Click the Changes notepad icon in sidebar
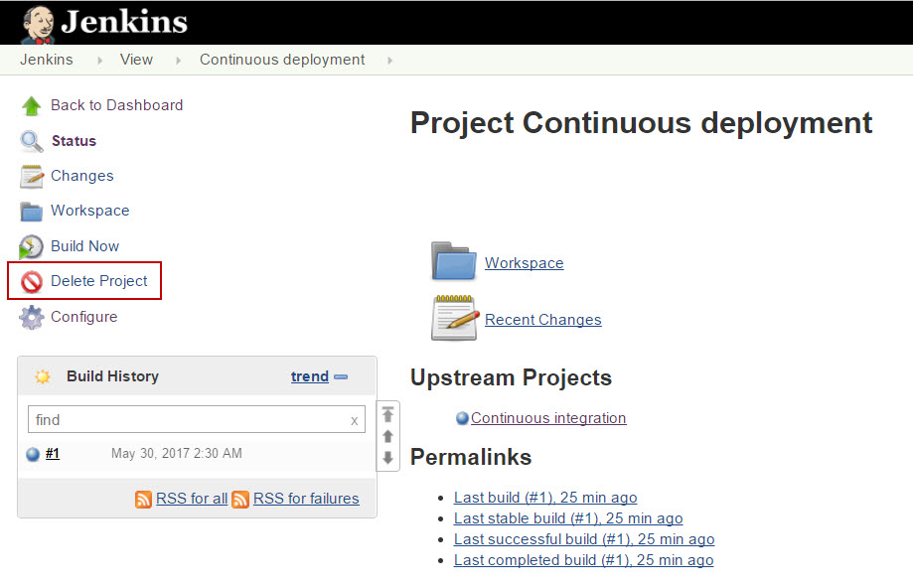Viewport: 913px width, 588px height. [x=32, y=176]
